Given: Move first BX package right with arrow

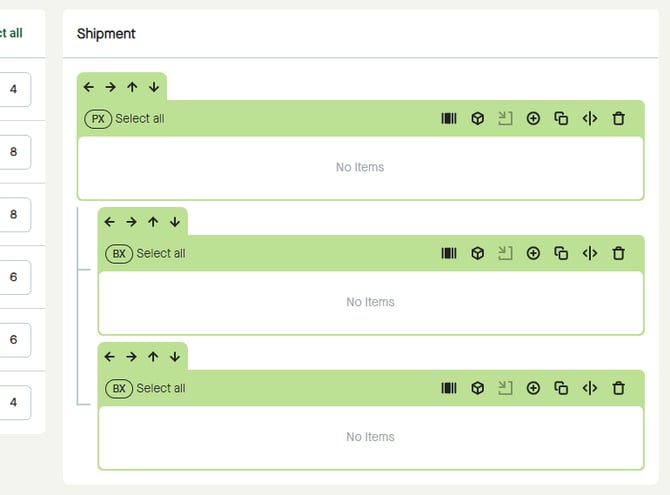Looking at the screenshot, I should [131, 222].
